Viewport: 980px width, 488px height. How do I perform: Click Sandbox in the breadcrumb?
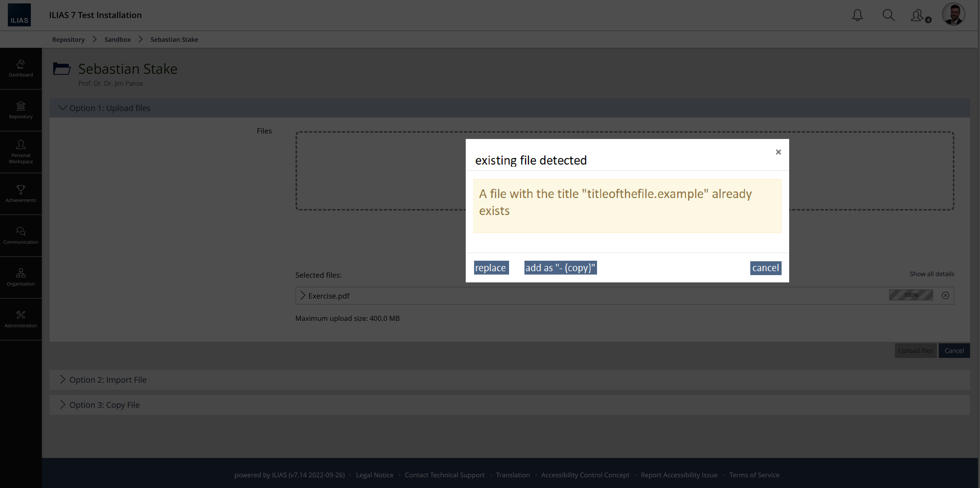point(117,40)
